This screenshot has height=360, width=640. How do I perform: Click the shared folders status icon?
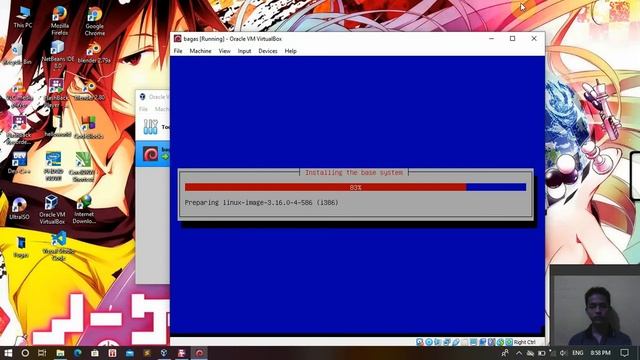click(464, 342)
